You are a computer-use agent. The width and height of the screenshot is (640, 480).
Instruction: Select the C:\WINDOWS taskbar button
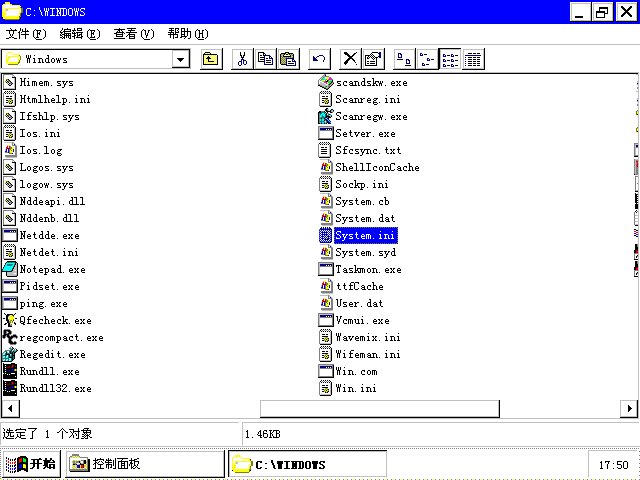click(x=307, y=464)
